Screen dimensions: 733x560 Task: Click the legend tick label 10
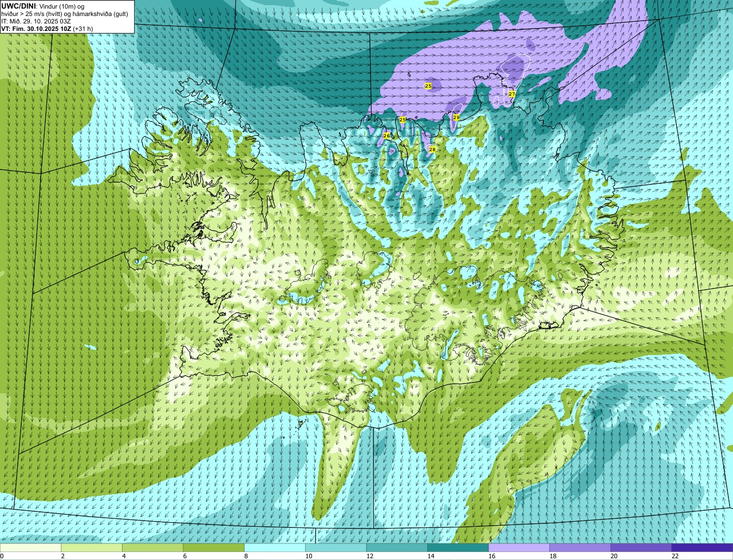[x=309, y=556]
